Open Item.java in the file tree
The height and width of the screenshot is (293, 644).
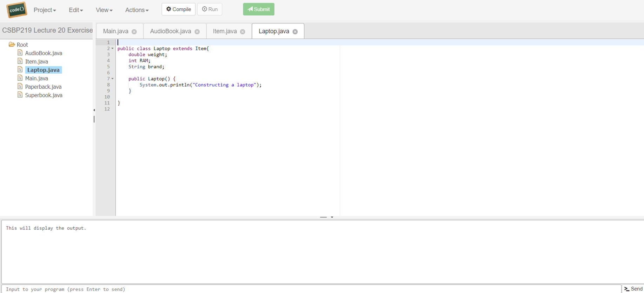tap(36, 62)
